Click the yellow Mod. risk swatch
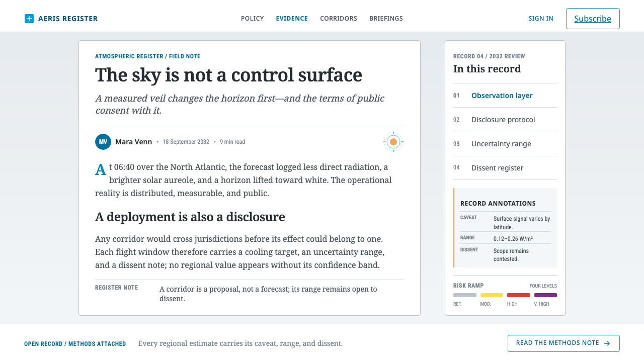 [492, 295]
